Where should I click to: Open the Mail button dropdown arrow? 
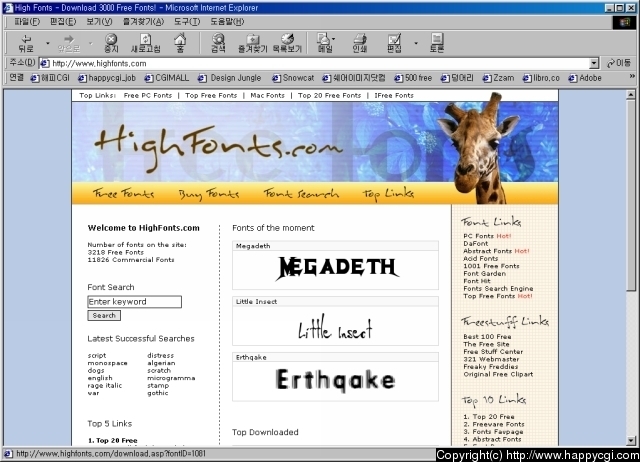tap(333, 39)
